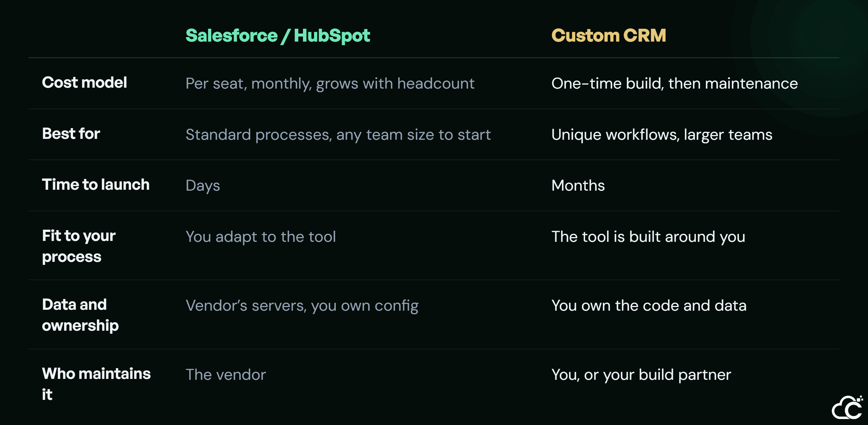Click the 'Who maintains it' row label
The width and height of the screenshot is (868, 425).
(96, 384)
